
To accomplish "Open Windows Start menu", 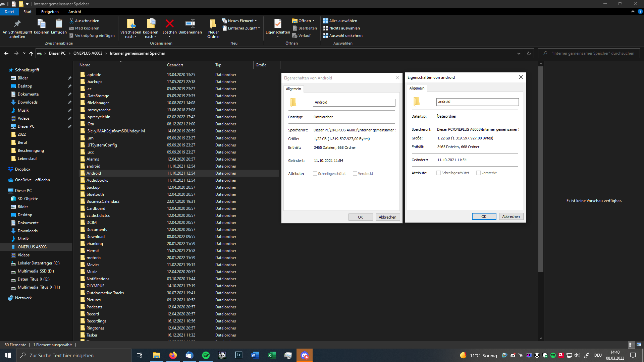I will (8, 355).
